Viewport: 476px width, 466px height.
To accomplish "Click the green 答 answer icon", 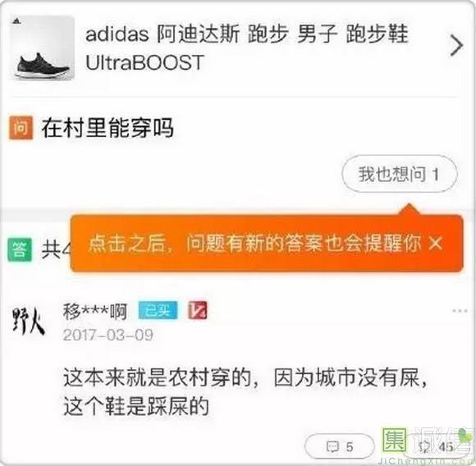I will click(20, 249).
